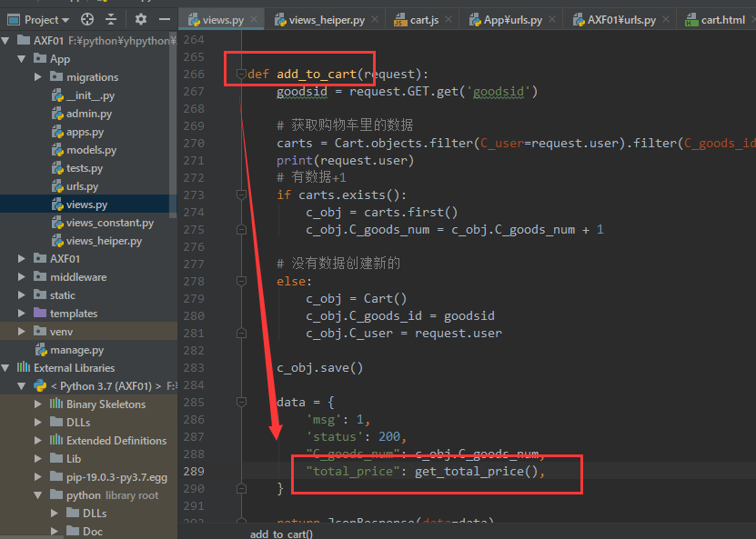
Task: Select tests.py in the project tree
Action: 85,168
